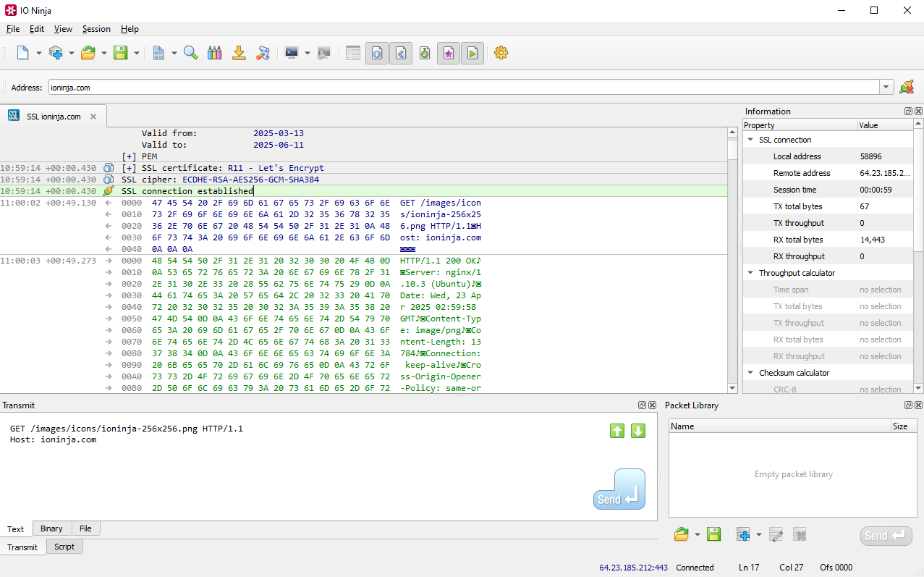Click the magnifier Find icon in toolbar
Viewport: 924px width, 577px height.
(190, 53)
